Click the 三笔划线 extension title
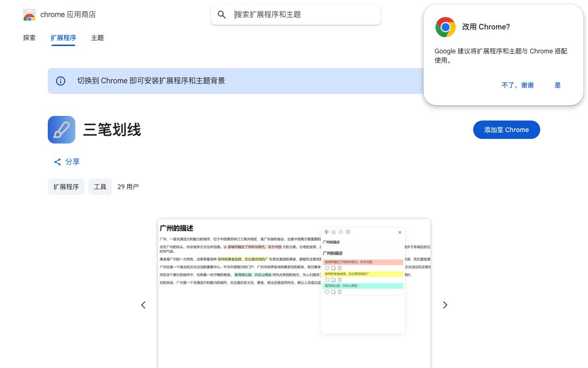The image size is (588, 368). [112, 130]
